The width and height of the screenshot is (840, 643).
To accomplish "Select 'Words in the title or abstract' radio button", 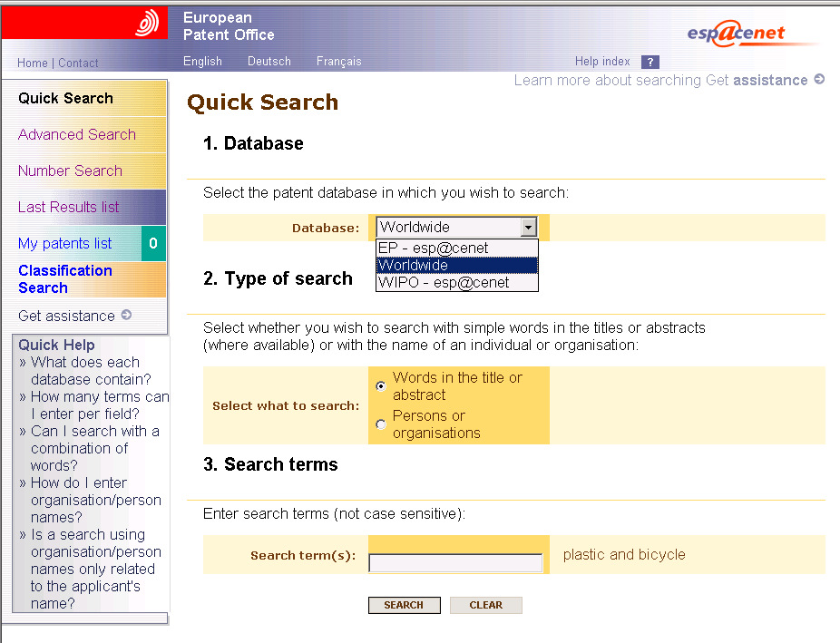I will click(x=381, y=386).
